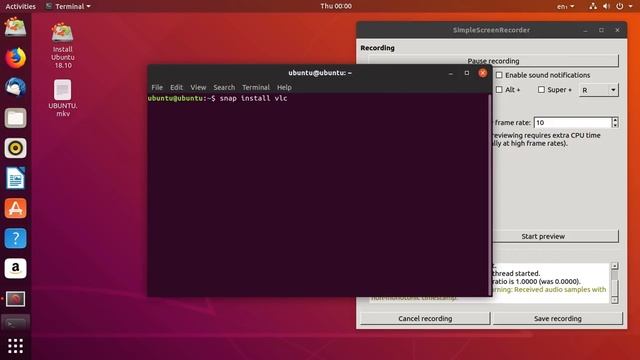The width and height of the screenshot is (640, 360).
Task: Open the en input language menu
Action: 565,6
